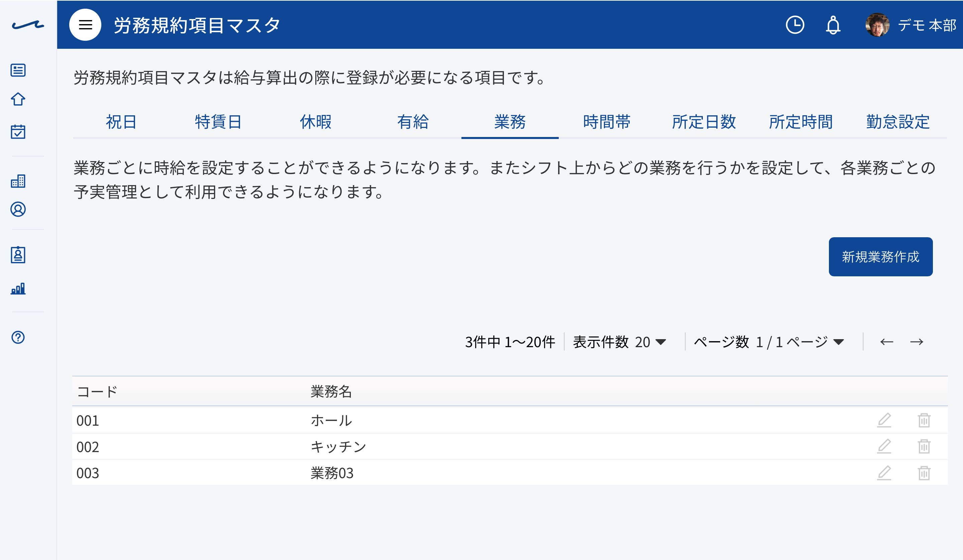963x560 pixels.
Task: Click the 3件中 1〜20件 count text
Action: tap(510, 342)
